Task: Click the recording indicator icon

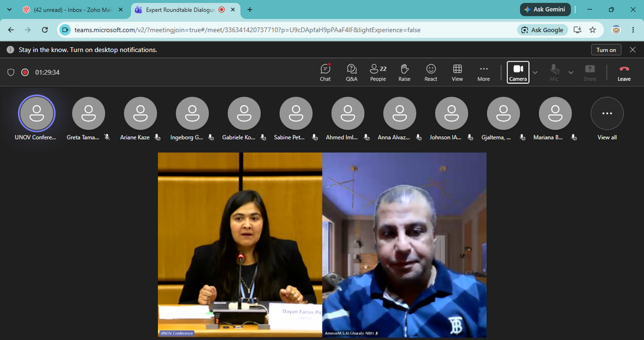Action: click(x=25, y=72)
